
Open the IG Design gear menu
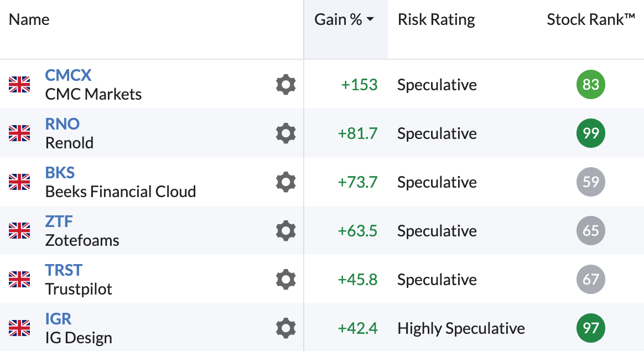pos(286,328)
